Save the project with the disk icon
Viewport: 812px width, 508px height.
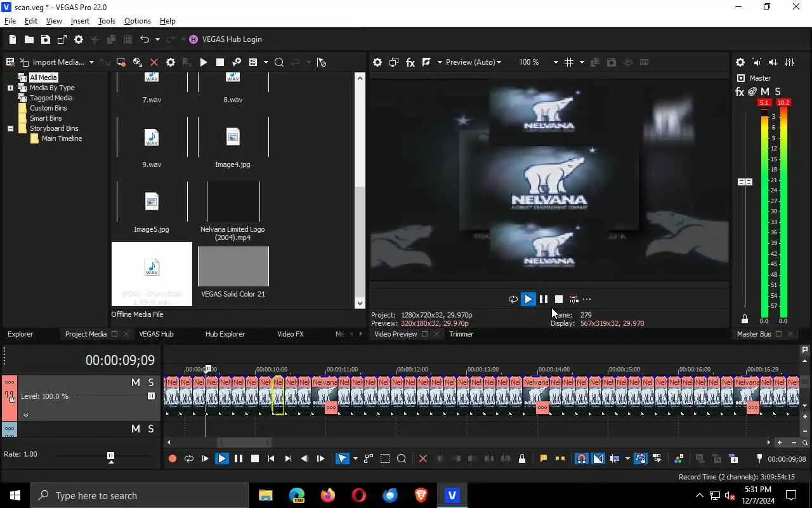pos(46,39)
